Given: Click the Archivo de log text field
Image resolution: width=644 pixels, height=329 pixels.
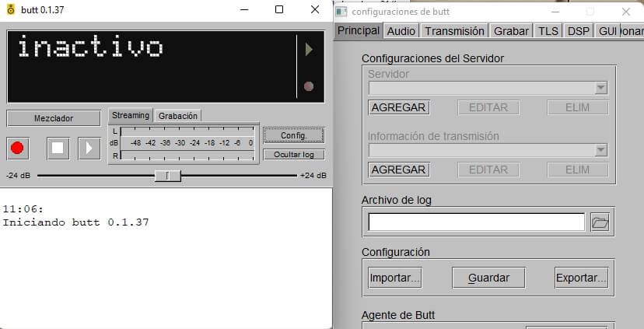Looking at the screenshot, I should 477,222.
